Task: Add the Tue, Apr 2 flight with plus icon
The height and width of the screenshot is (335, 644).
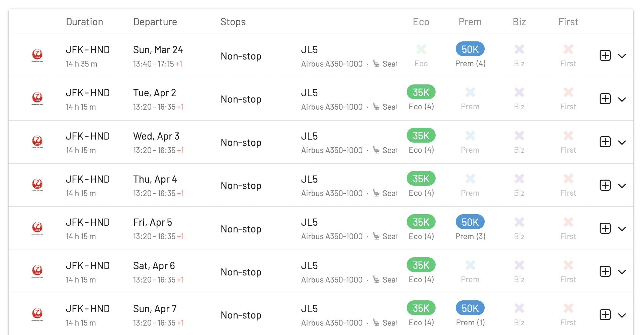Action: (x=605, y=99)
